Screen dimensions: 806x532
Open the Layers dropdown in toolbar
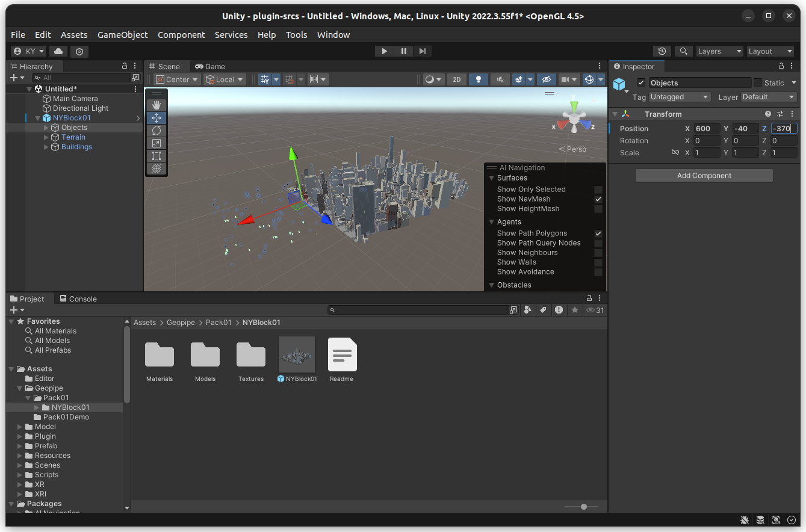coord(719,51)
